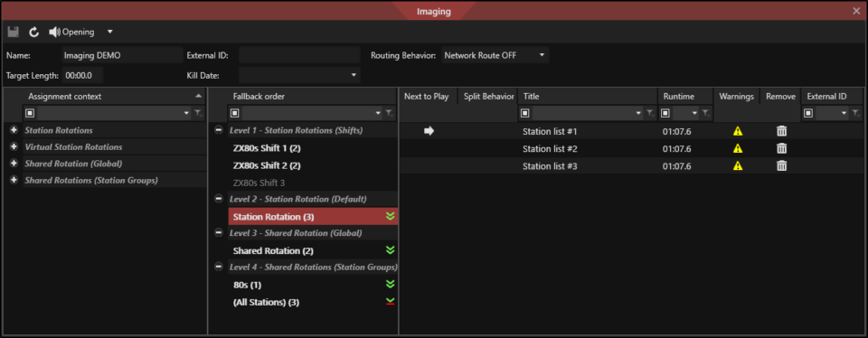
Task: Remove Station list #1 with trash icon
Action: point(781,131)
